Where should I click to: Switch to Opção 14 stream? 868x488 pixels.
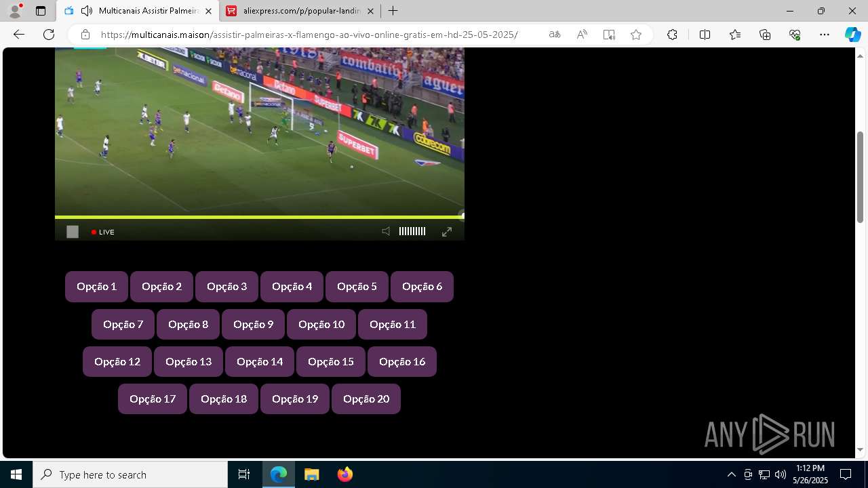pyautogui.click(x=260, y=361)
